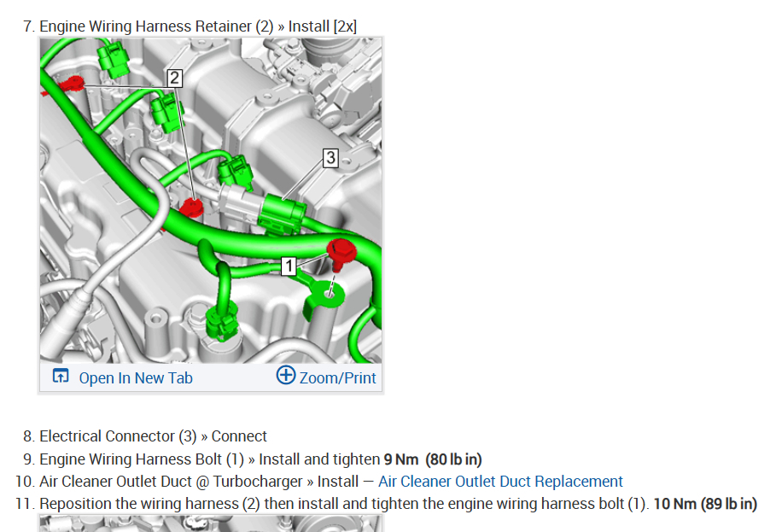Select callout label 3 in the diagram
The image size is (776, 532).
click(330, 158)
